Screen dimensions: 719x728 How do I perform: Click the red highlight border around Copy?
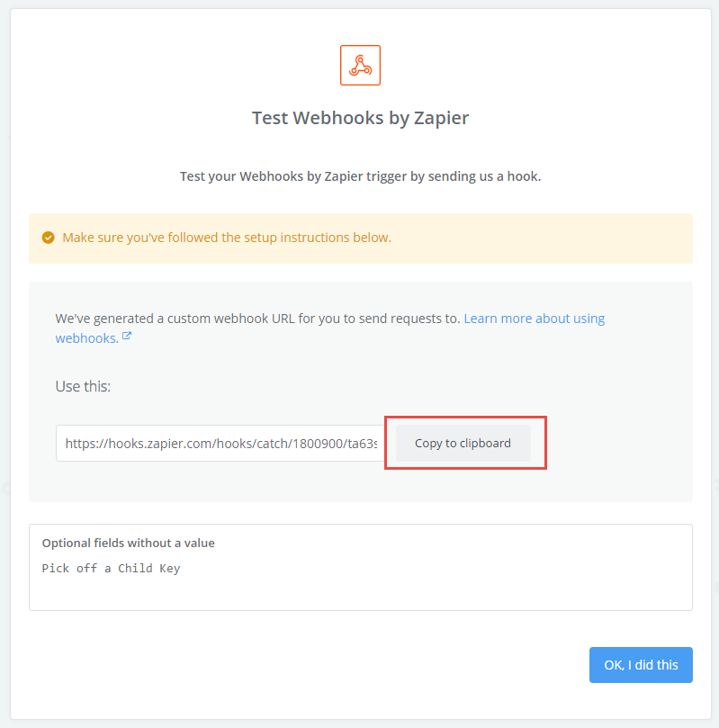pos(465,418)
